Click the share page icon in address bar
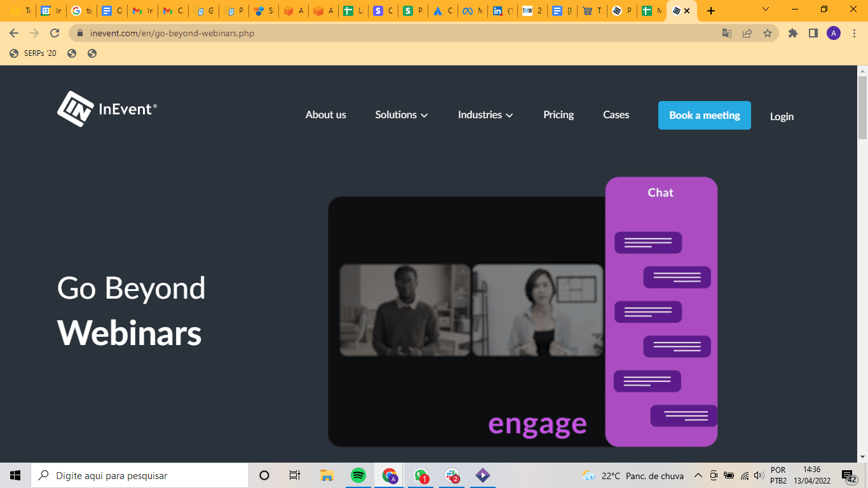This screenshot has width=868, height=488. click(747, 33)
